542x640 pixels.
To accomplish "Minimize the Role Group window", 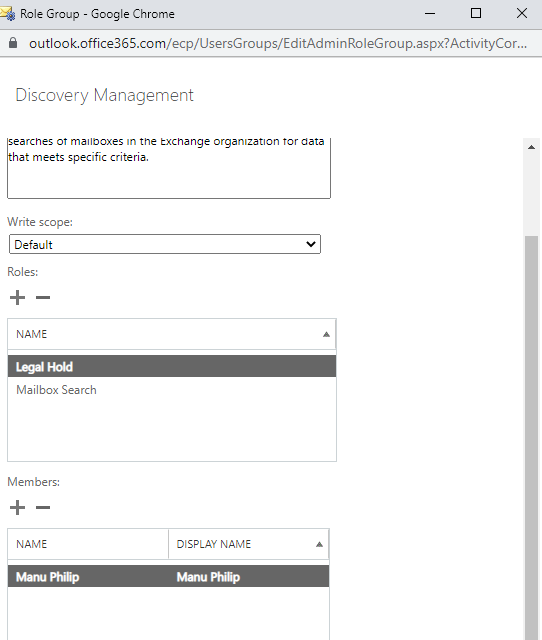I will pyautogui.click(x=430, y=13).
